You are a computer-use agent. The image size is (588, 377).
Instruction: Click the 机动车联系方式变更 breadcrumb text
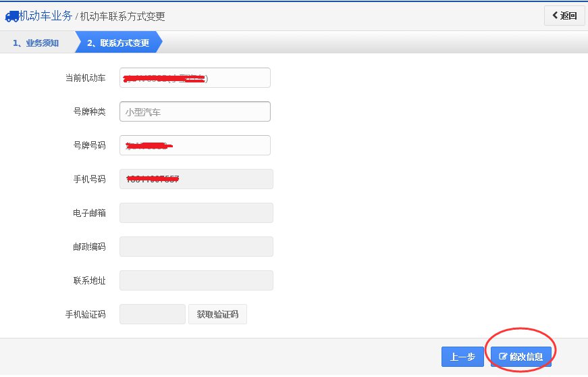pos(123,16)
